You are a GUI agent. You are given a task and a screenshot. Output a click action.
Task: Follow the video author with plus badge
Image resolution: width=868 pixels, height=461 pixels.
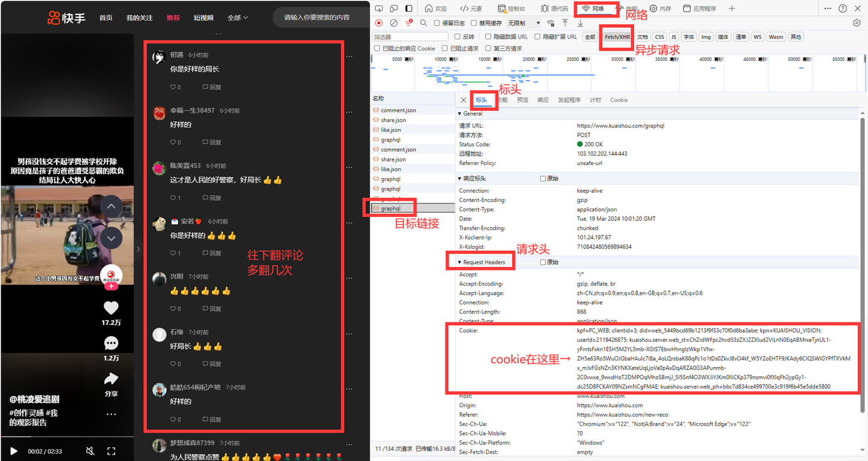pyautogui.click(x=112, y=286)
